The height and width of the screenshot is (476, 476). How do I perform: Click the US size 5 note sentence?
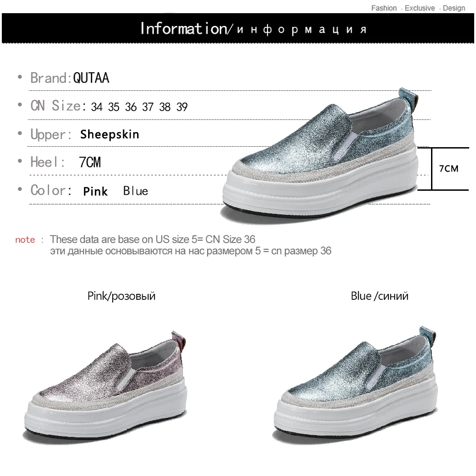pyautogui.click(x=153, y=239)
